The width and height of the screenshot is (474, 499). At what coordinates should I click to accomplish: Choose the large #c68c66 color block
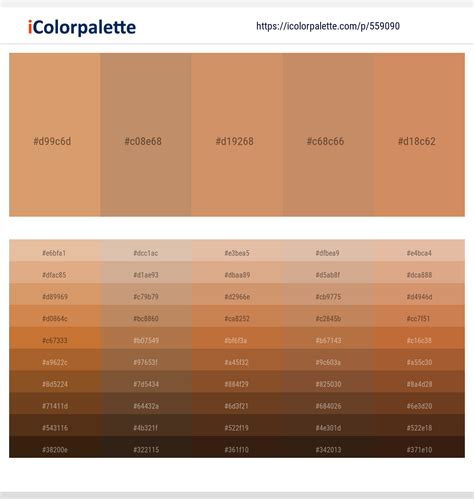click(x=328, y=135)
